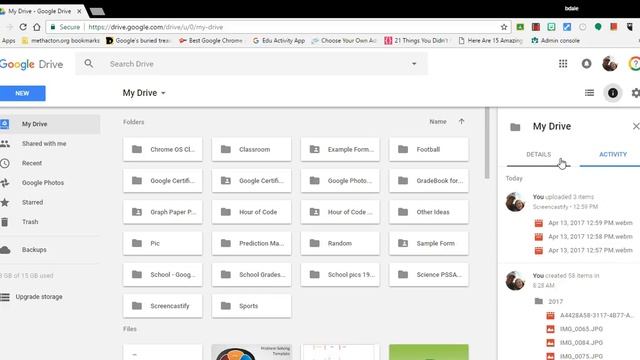Toggle the view details info icon
Image resolution: width=640 pixels, height=360 pixels.
[x=613, y=93]
